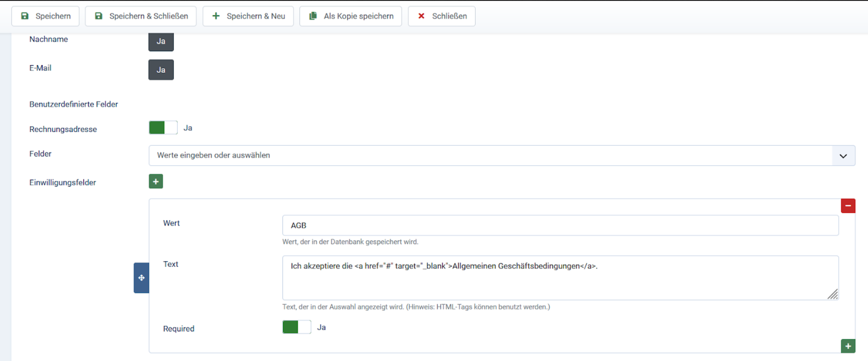Click the green plus icon below Required

coord(848,346)
